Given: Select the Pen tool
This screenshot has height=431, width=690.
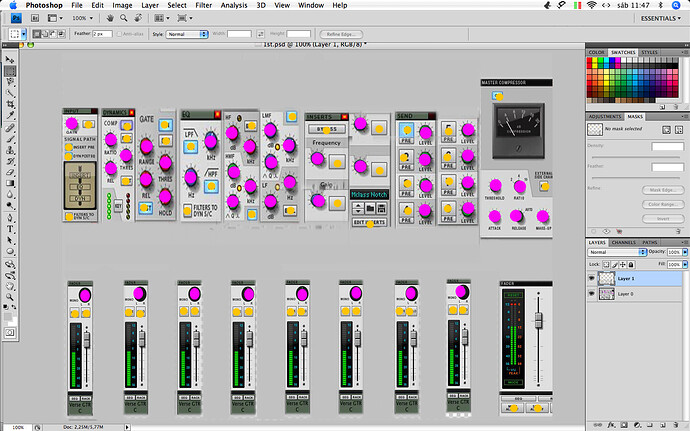Looking at the screenshot, I should [x=10, y=218].
